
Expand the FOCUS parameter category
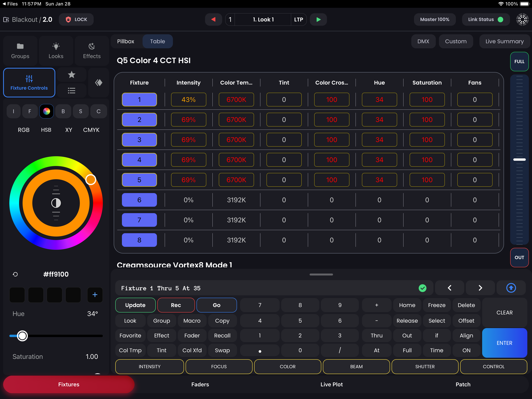click(x=219, y=366)
